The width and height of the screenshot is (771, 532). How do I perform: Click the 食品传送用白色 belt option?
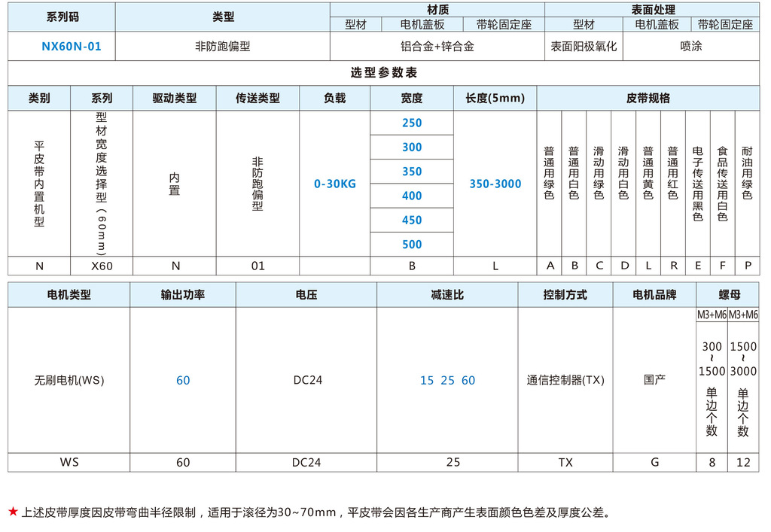coord(722,184)
